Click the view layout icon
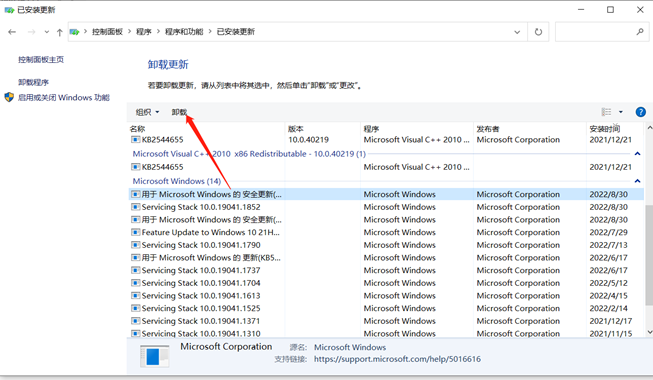The width and height of the screenshot is (653, 380). pyautogui.click(x=606, y=112)
